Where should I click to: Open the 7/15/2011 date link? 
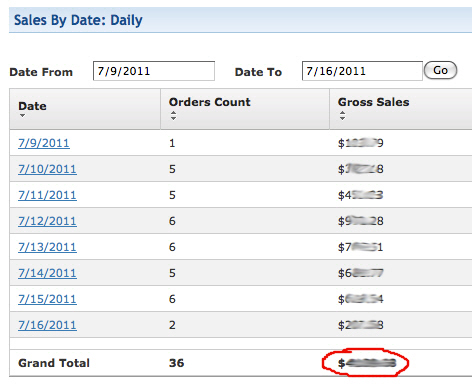pyautogui.click(x=47, y=299)
